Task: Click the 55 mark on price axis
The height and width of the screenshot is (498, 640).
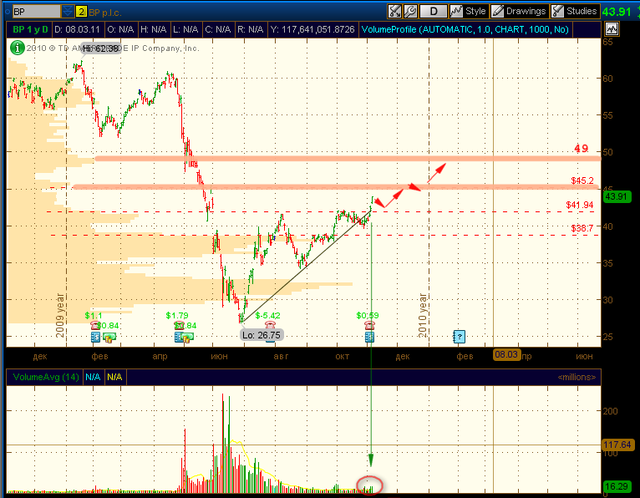Action: pos(608,116)
